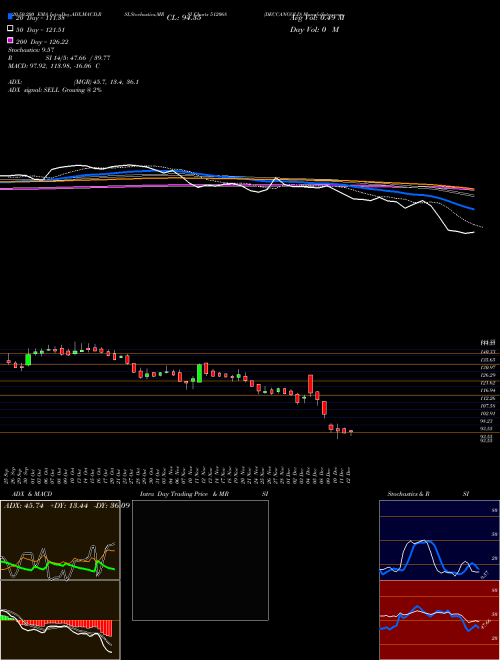
Task: Open the red RSI chart panel
Action: pyautogui.click(x=439, y=620)
